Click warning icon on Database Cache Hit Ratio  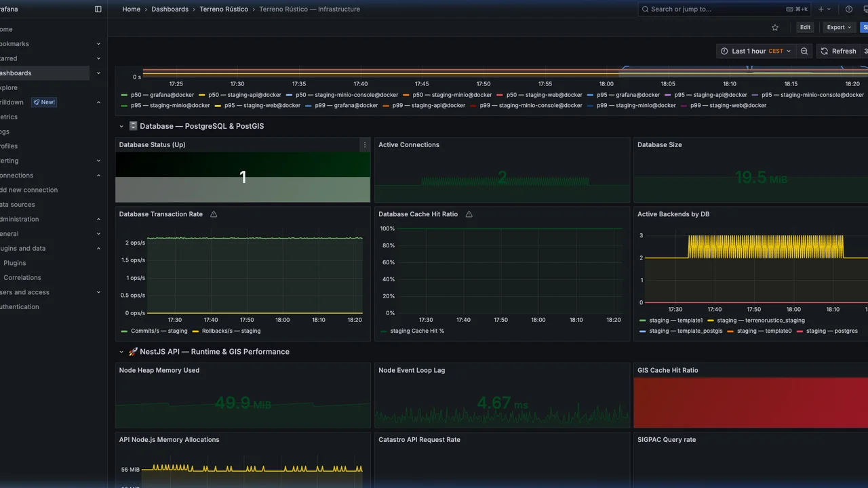pyautogui.click(x=469, y=214)
